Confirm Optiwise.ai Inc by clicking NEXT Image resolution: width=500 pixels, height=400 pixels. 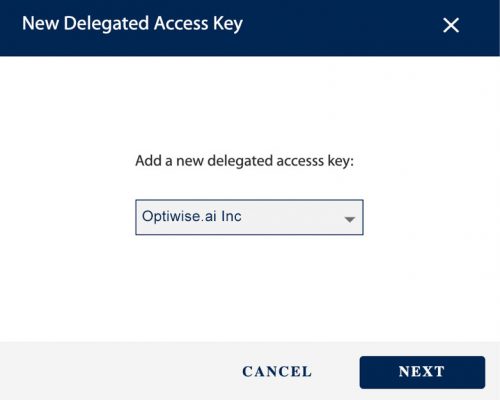coord(422,372)
